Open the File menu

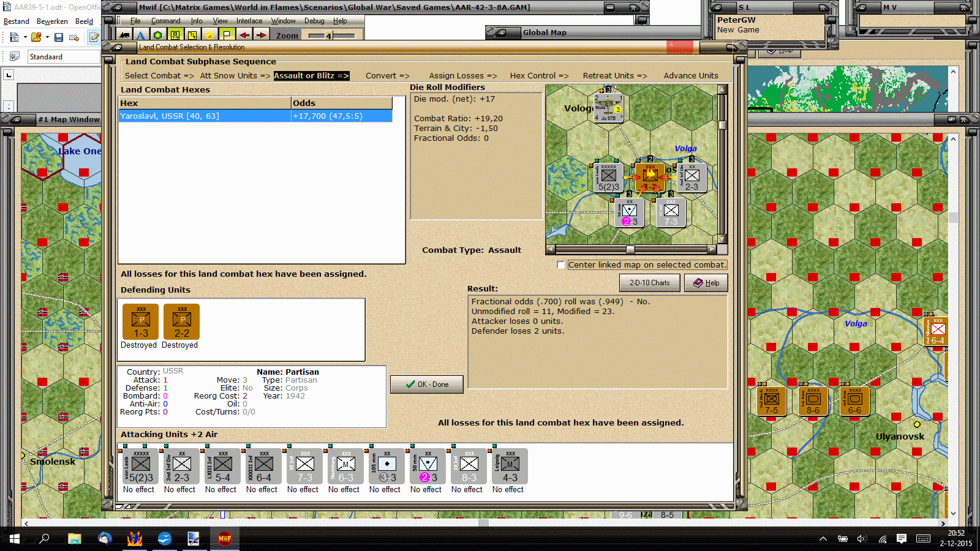(x=135, y=21)
